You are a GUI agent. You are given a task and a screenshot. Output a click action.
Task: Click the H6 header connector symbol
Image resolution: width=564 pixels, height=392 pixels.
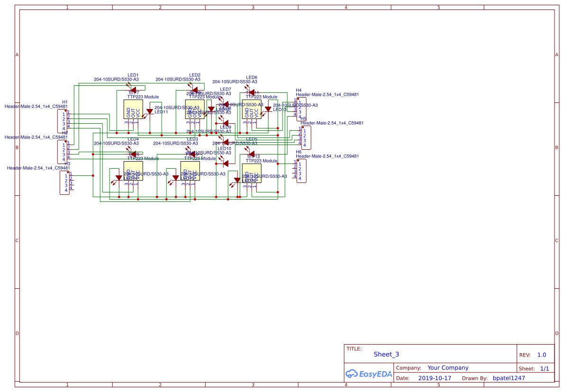[x=302, y=170]
